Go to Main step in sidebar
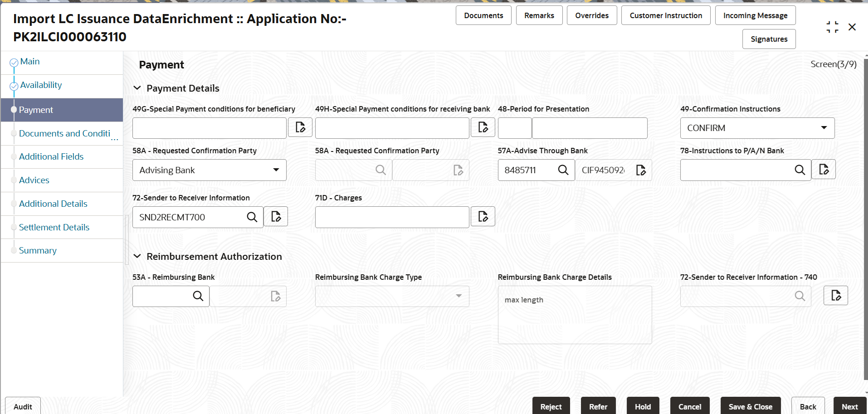Viewport: 868px width, 414px height. coord(30,61)
